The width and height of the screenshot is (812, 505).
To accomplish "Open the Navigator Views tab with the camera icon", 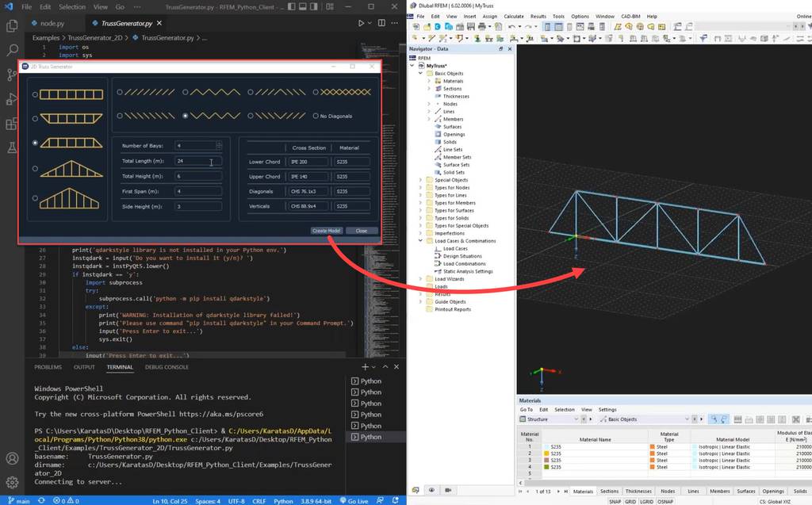I will click(x=448, y=490).
